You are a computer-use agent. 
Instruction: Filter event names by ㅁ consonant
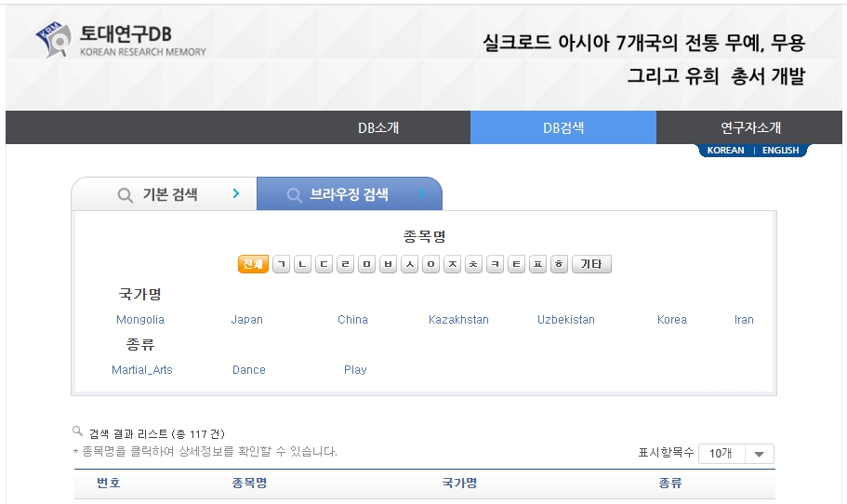(366, 264)
